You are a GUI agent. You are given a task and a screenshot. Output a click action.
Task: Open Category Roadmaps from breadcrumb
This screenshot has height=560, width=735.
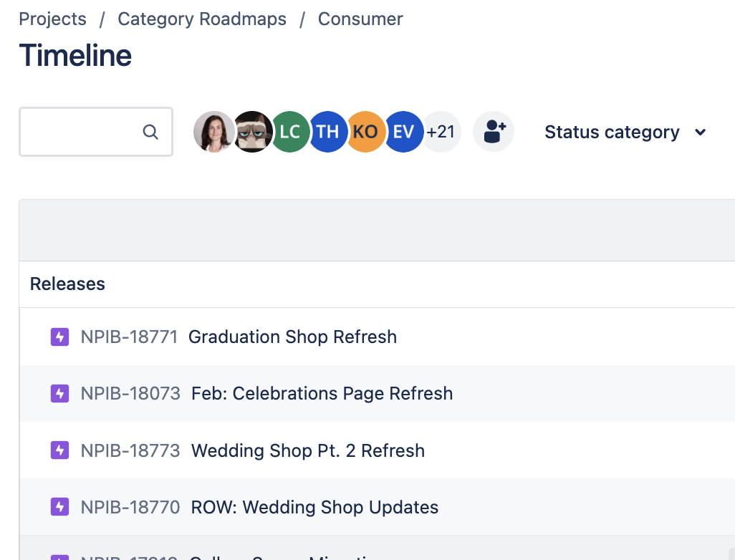tap(201, 19)
